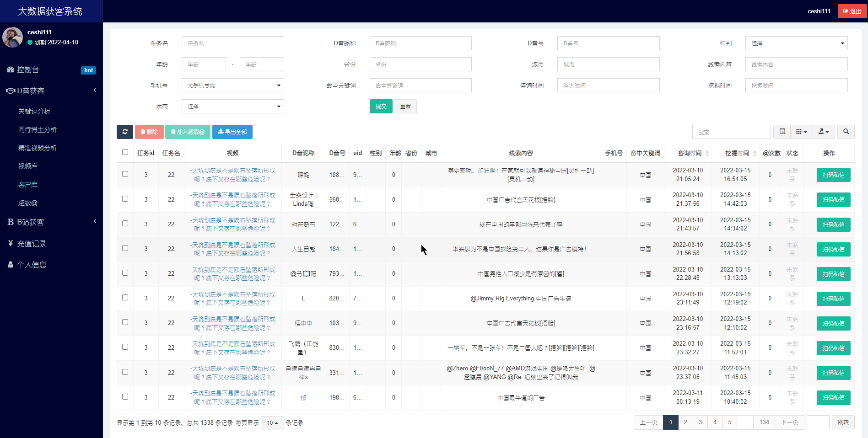Open the export data icon menu
Screen dimensions: 868x438
(824, 132)
